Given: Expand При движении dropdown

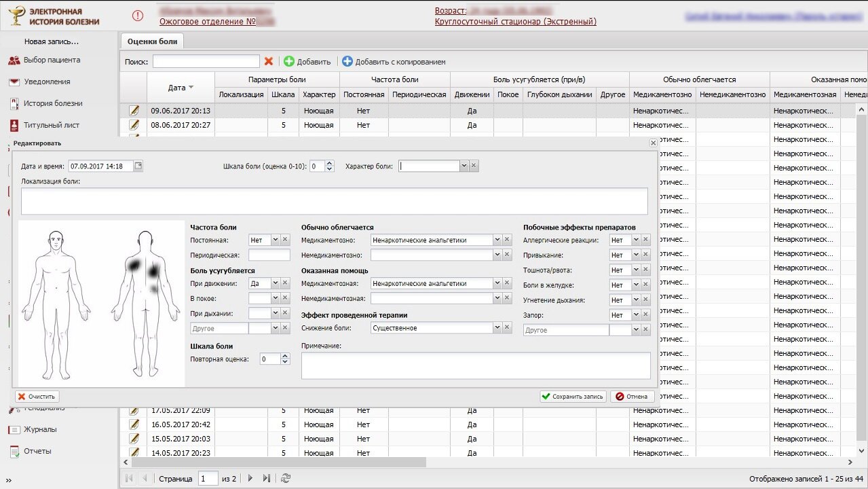Looking at the screenshot, I should tap(275, 284).
